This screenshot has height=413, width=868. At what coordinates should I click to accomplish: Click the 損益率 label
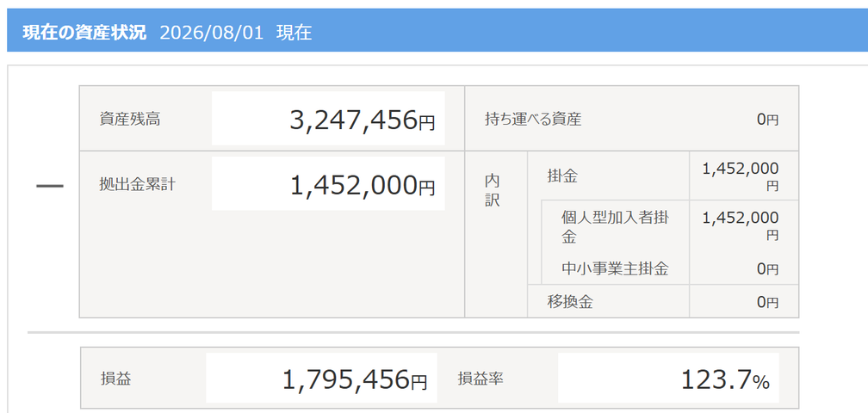[480, 379]
